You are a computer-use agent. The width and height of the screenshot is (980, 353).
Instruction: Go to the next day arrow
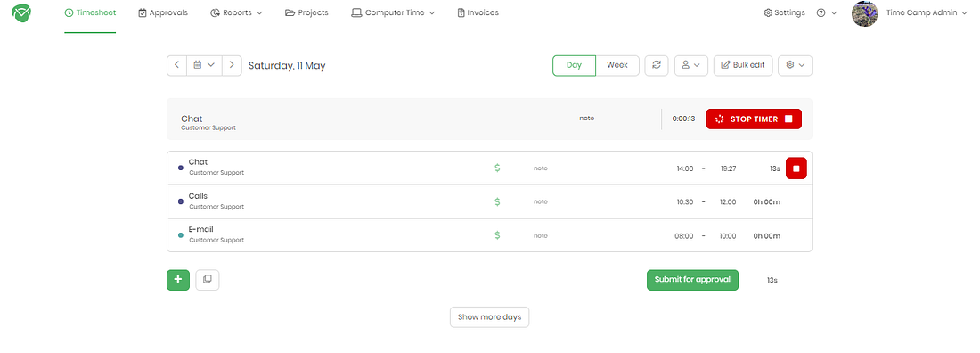[232, 65]
